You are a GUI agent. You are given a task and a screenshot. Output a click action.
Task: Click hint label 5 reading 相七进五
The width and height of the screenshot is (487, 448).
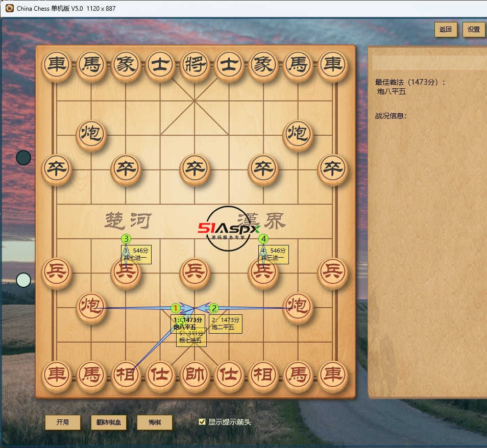pos(191,340)
